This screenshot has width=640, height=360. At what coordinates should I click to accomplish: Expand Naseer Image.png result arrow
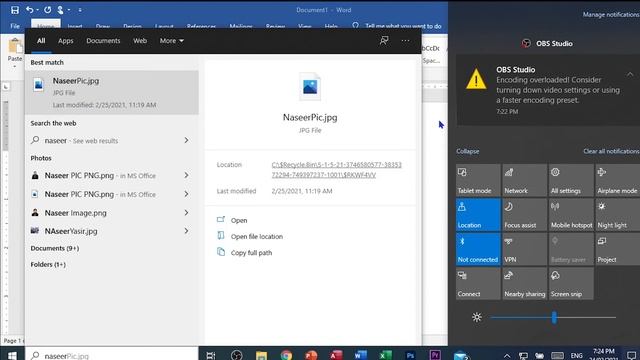tap(186, 213)
